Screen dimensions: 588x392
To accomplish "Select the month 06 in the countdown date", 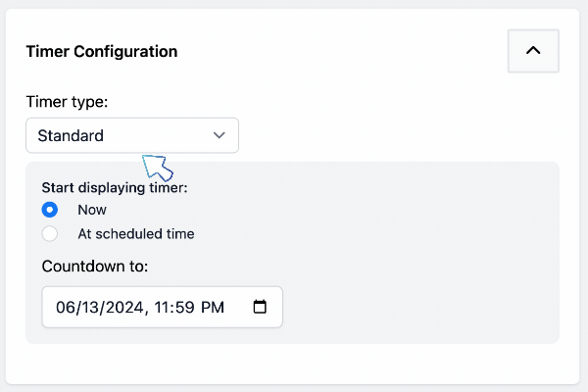I will tap(65, 307).
